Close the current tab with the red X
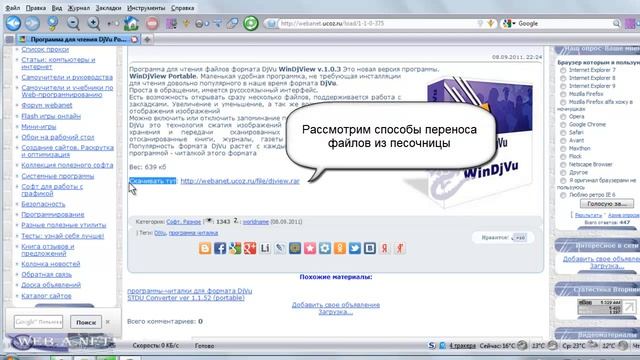The image size is (640, 360). coord(134,40)
